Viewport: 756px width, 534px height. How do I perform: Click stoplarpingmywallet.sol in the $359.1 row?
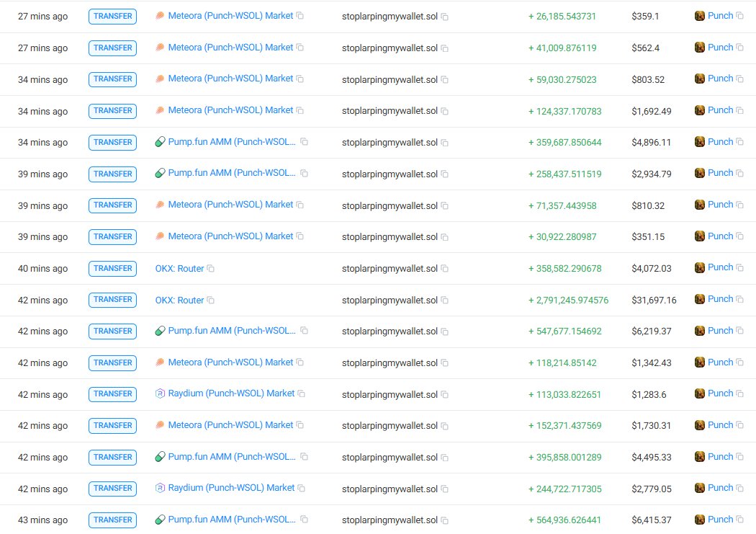pyautogui.click(x=390, y=17)
